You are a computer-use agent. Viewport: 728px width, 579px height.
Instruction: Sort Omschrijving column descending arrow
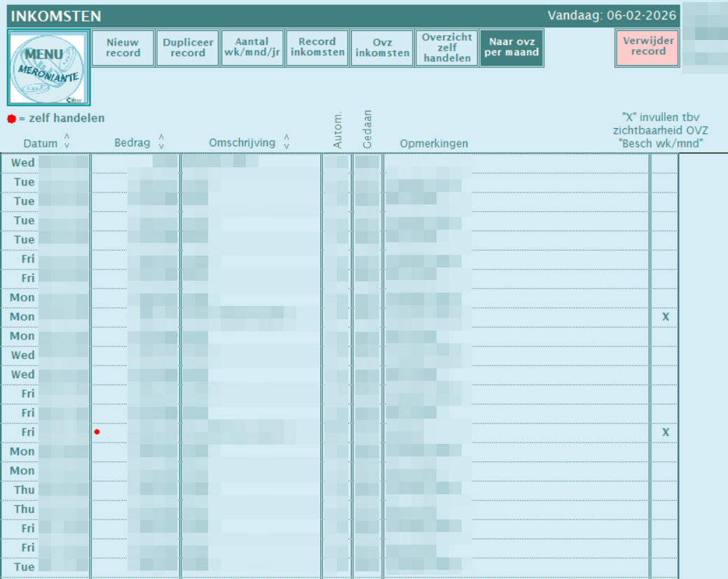tap(287, 146)
